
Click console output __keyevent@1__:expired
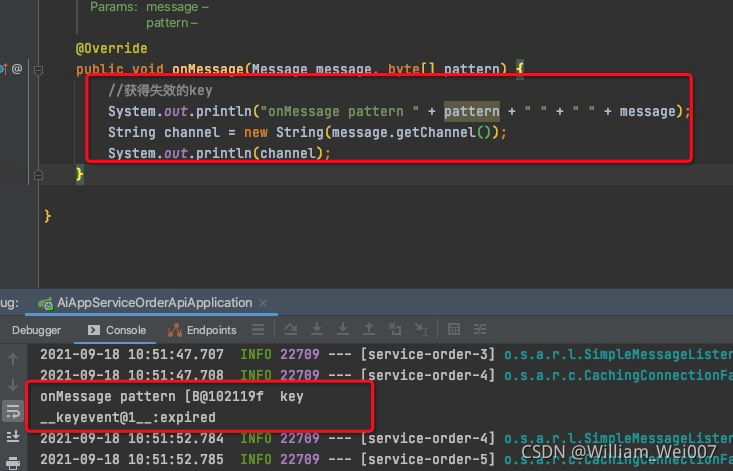pyautogui.click(x=128, y=417)
